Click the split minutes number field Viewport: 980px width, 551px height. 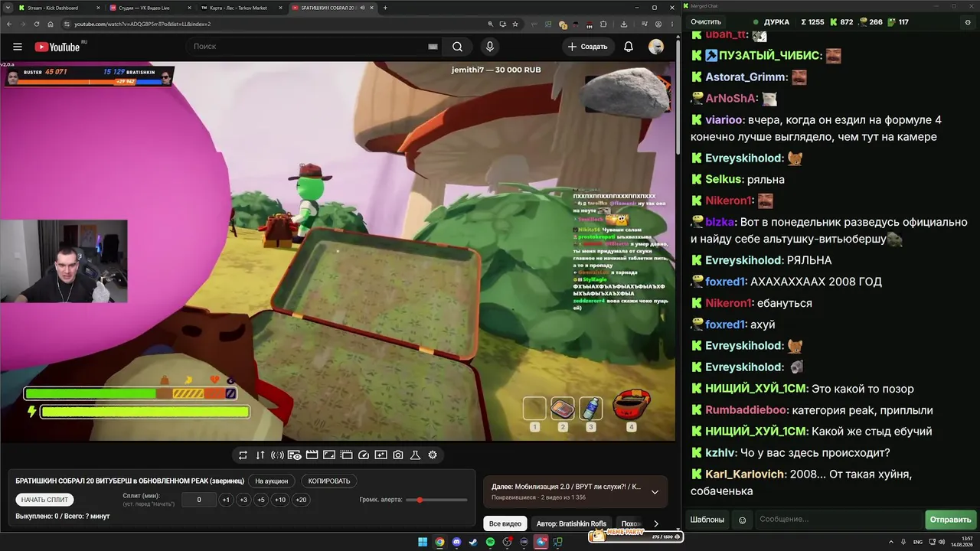pos(199,500)
